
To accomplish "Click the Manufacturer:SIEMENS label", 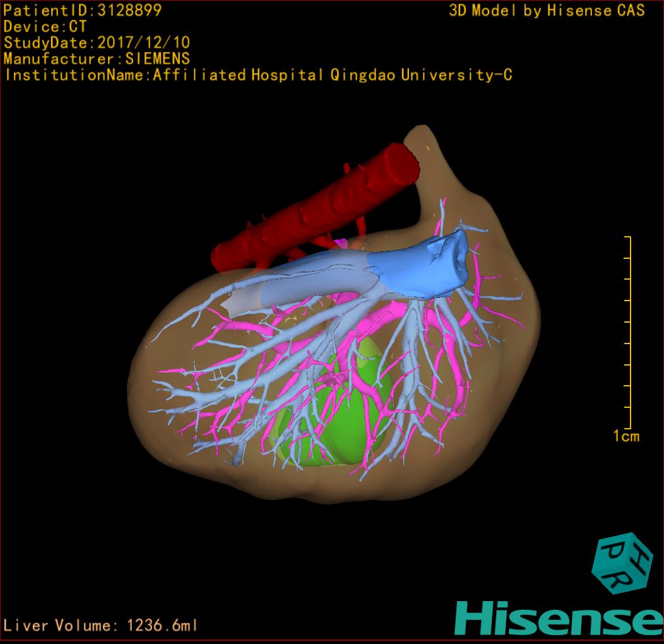I will (x=97, y=59).
